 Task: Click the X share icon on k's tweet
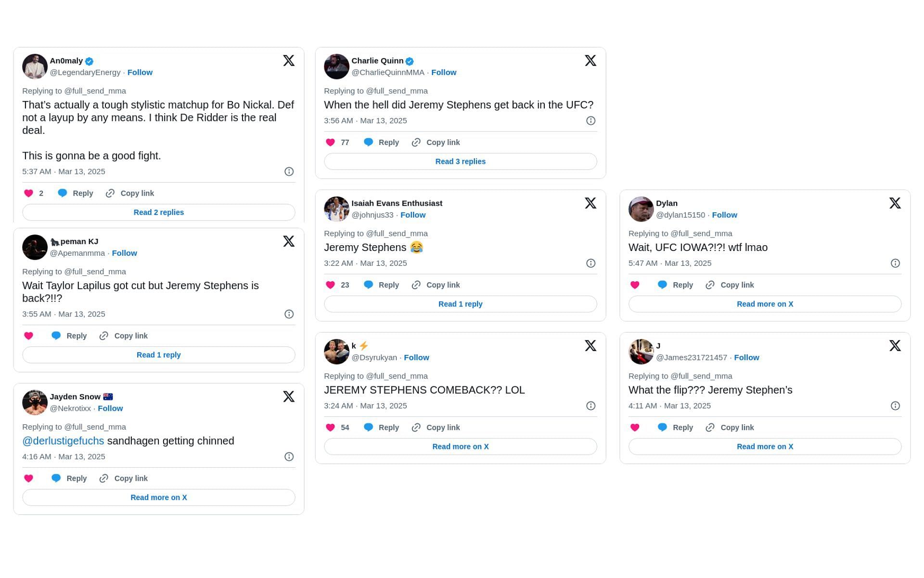590,346
